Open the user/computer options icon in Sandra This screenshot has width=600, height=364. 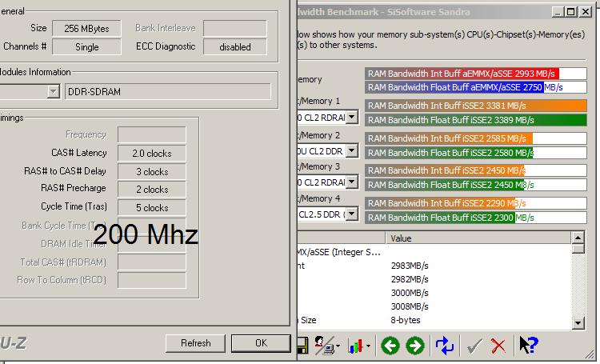pos(324,346)
